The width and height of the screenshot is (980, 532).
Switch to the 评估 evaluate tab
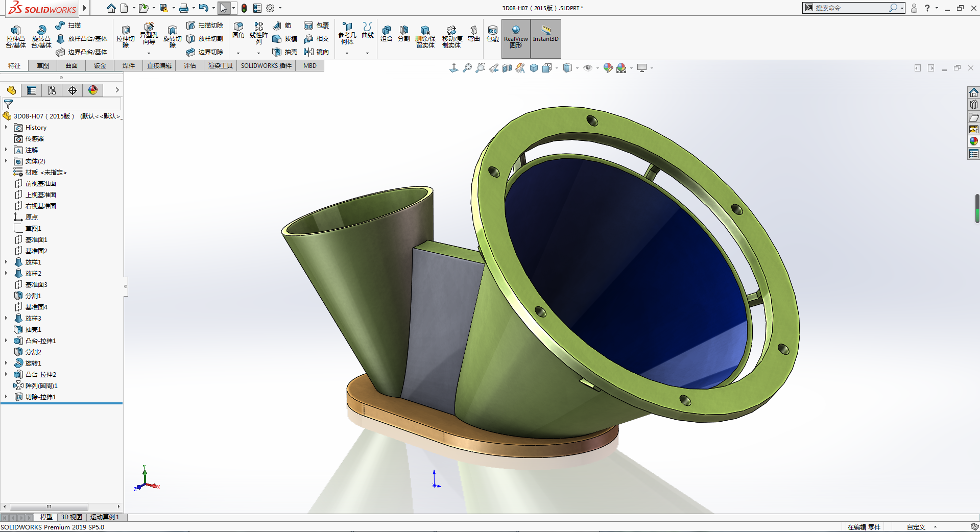click(x=190, y=65)
